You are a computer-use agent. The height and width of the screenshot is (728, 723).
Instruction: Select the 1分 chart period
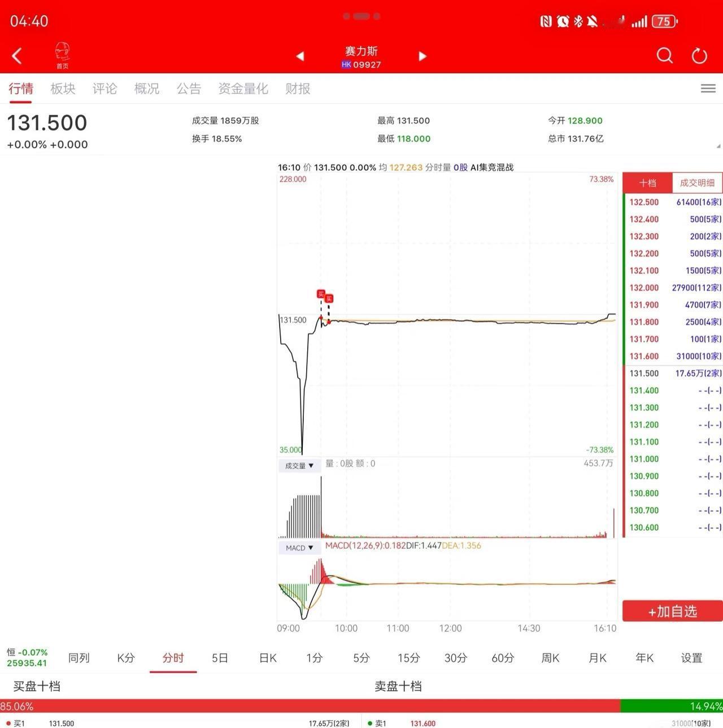pos(315,658)
